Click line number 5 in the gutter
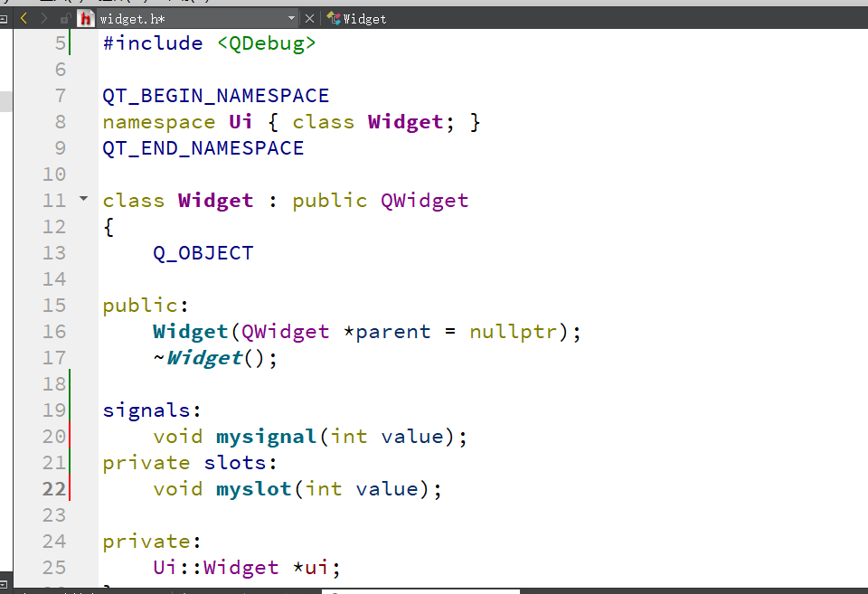This screenshot has width=868, height=594. pos(61,43)
